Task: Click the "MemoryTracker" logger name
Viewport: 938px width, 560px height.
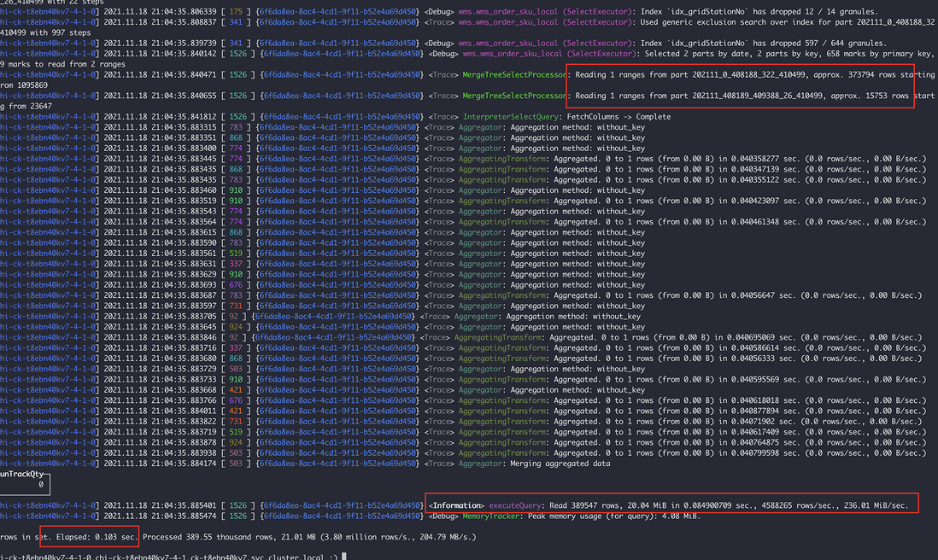Action: tap(490, 516)
